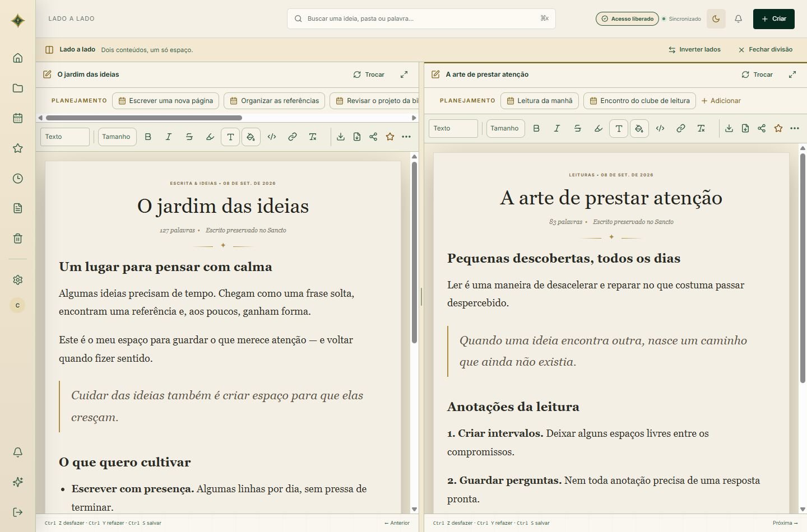807x532 pixels.
Task: Click Adicionar in right planning row
Action: click(x=721, y=101)
